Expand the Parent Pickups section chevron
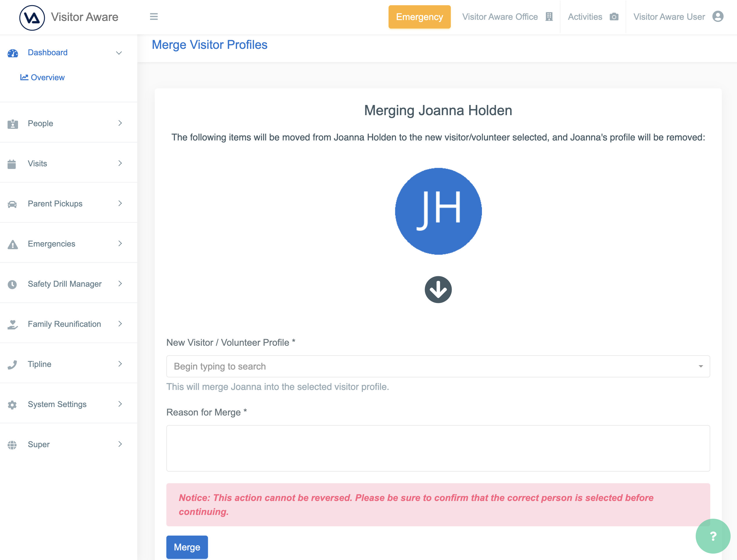The width and height of the screenshot is (737, 560). 120,203
